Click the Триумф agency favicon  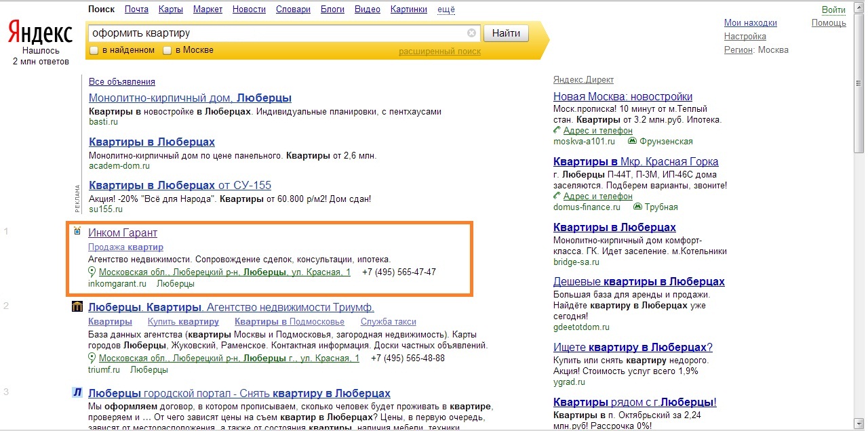[x=77, y=307]
